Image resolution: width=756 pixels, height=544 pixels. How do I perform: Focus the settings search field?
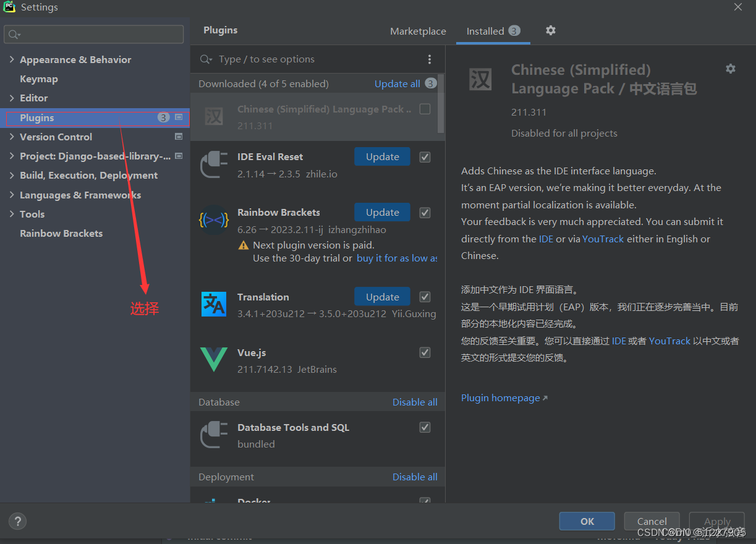click(x=93, y=35)
